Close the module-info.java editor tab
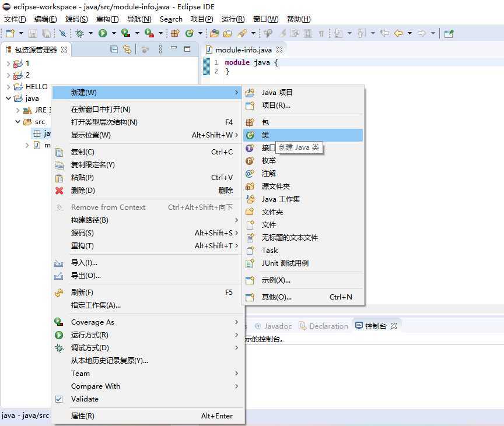Image resolution: width=504 pixels, height=426 pixels. (x=279, y=50)
